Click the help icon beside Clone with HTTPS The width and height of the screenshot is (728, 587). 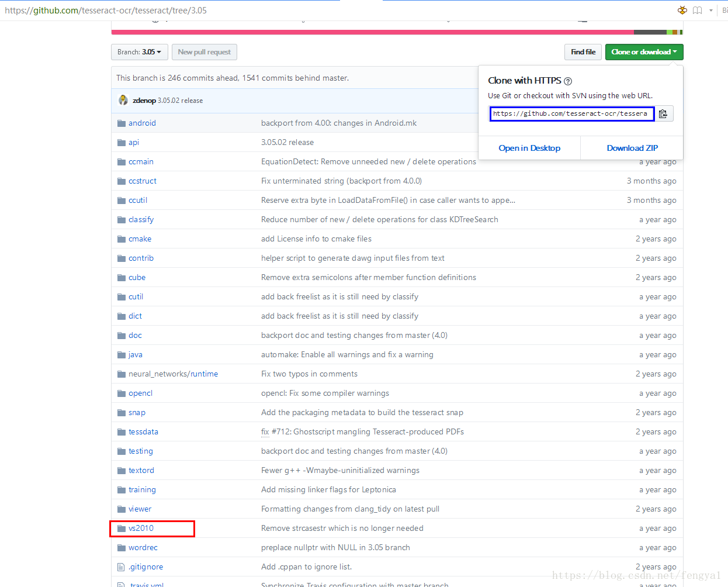click(x=568, y=81)
